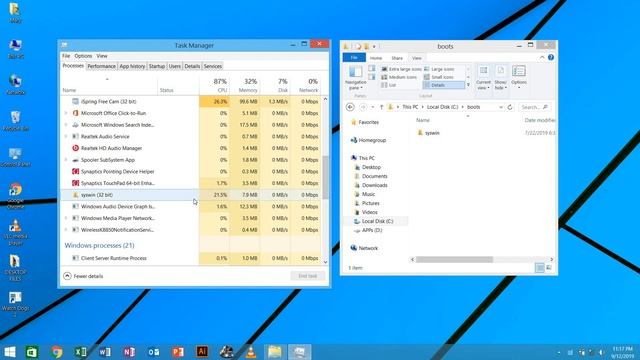Launch Adobe Illustrator from the taskbar
The image size is (640, 360).
click(x=202, y=351)
